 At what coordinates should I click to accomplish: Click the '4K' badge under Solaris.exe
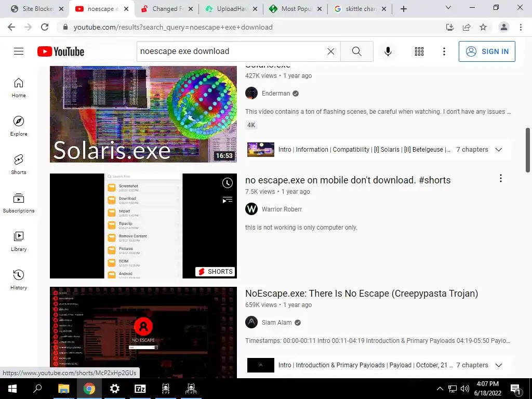(251, 125)
